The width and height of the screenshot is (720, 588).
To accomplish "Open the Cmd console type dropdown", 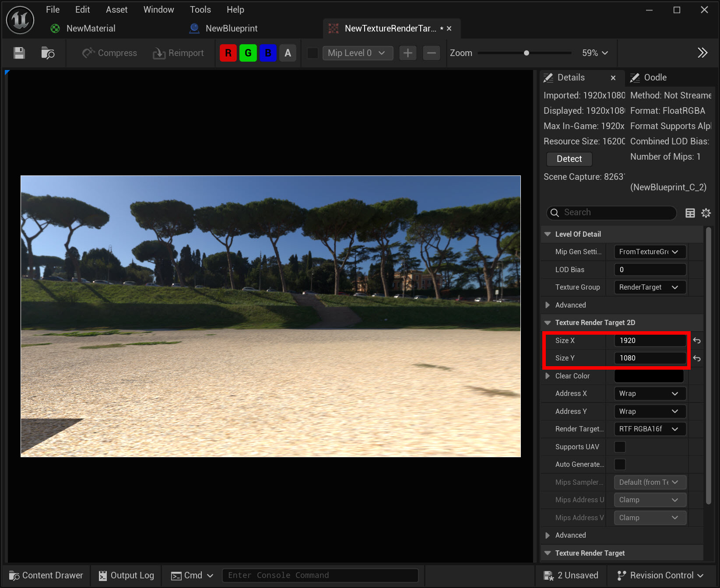I will (192, 575).
